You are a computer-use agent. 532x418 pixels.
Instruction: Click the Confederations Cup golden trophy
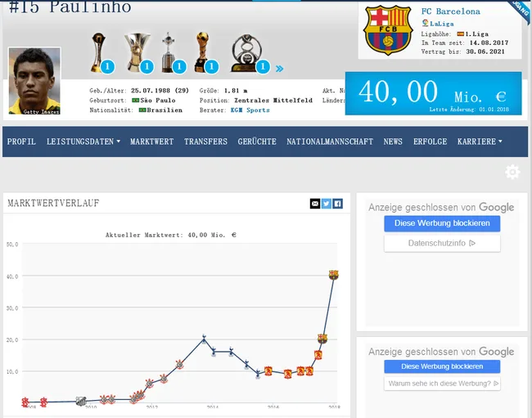click(202, 52)
